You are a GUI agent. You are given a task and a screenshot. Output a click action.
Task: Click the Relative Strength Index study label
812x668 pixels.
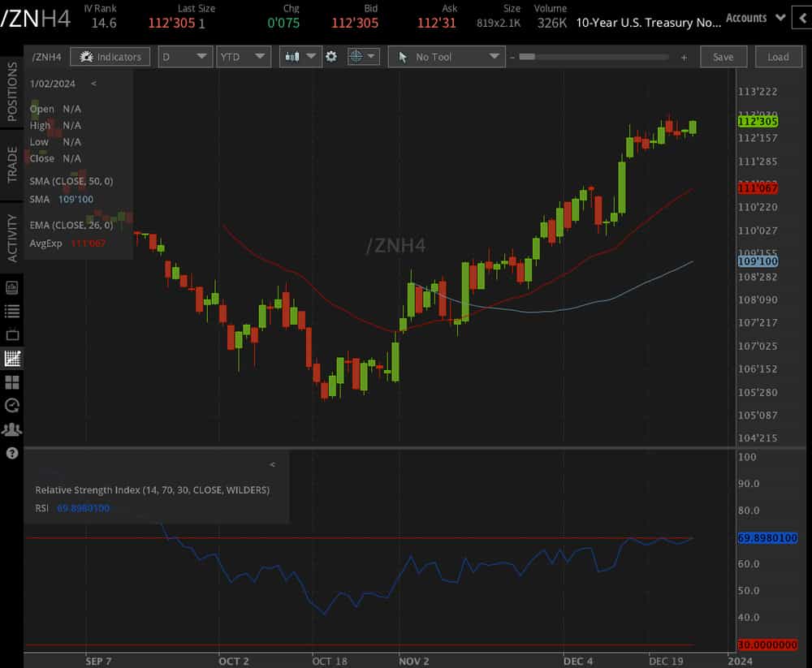[x=153, y=490]
